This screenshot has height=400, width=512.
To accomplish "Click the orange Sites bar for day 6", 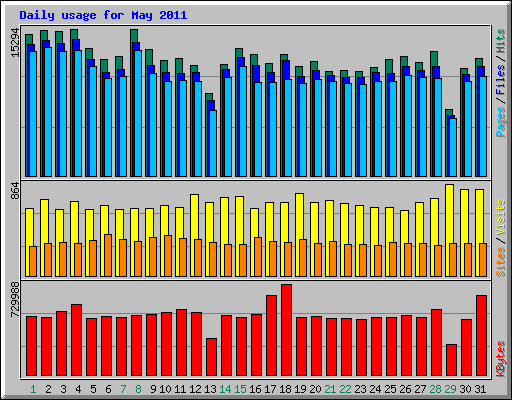I will (x=108, y=255).
